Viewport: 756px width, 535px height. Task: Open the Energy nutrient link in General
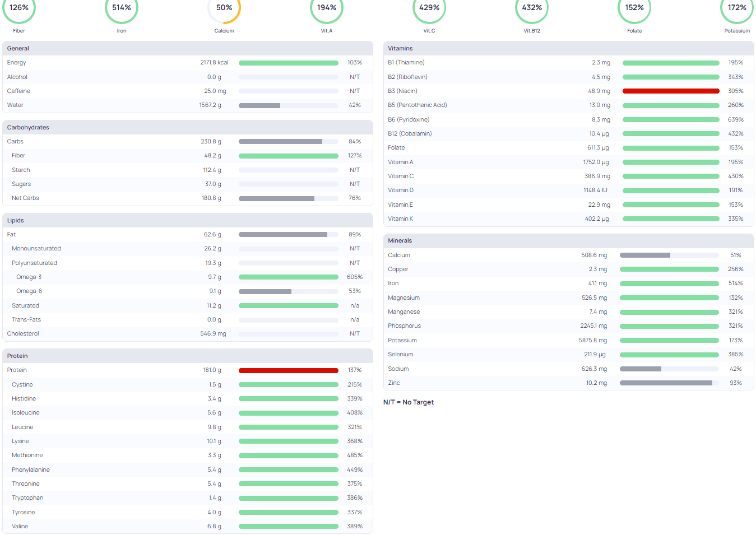[x=16, y=63]
